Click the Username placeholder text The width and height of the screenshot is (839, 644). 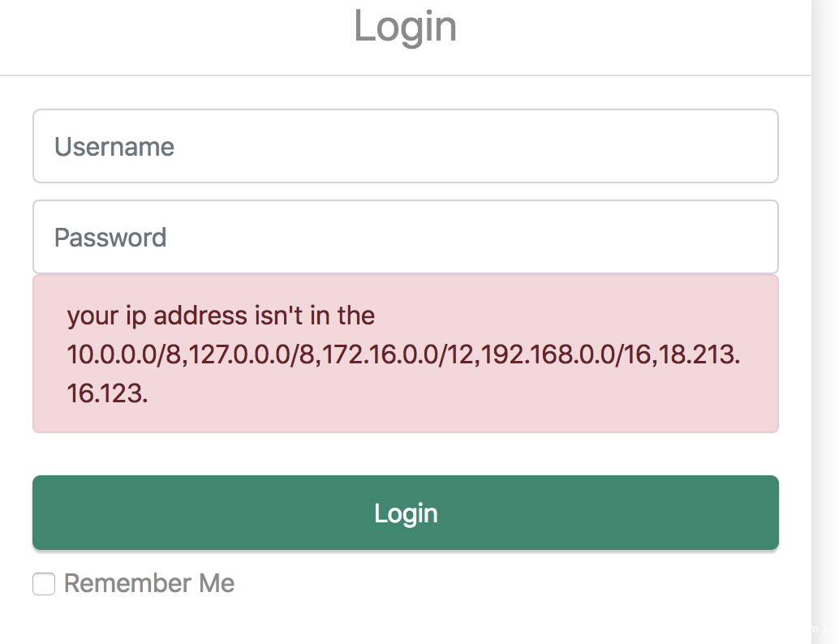coord(114,147)
